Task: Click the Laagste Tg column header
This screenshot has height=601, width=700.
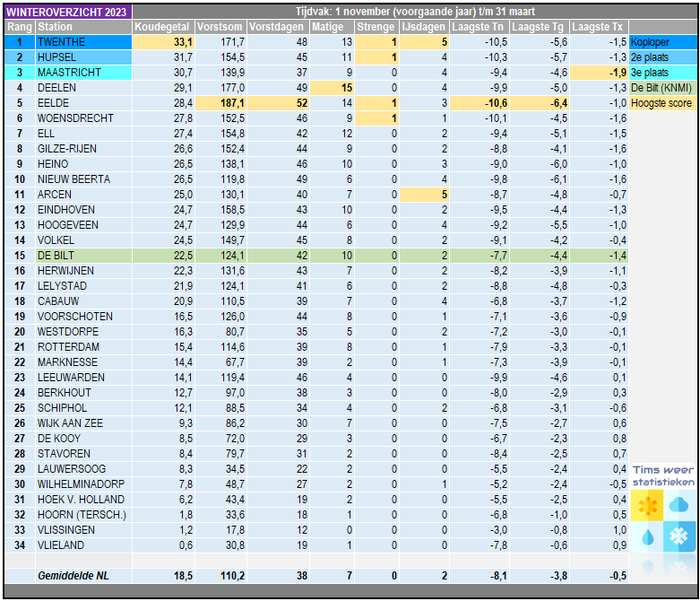Action: pos(540,27)
